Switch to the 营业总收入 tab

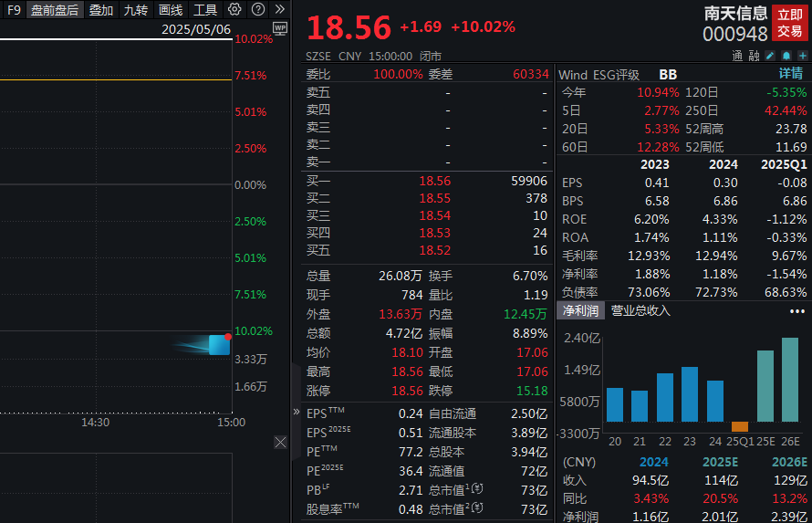tap(640, 310)
